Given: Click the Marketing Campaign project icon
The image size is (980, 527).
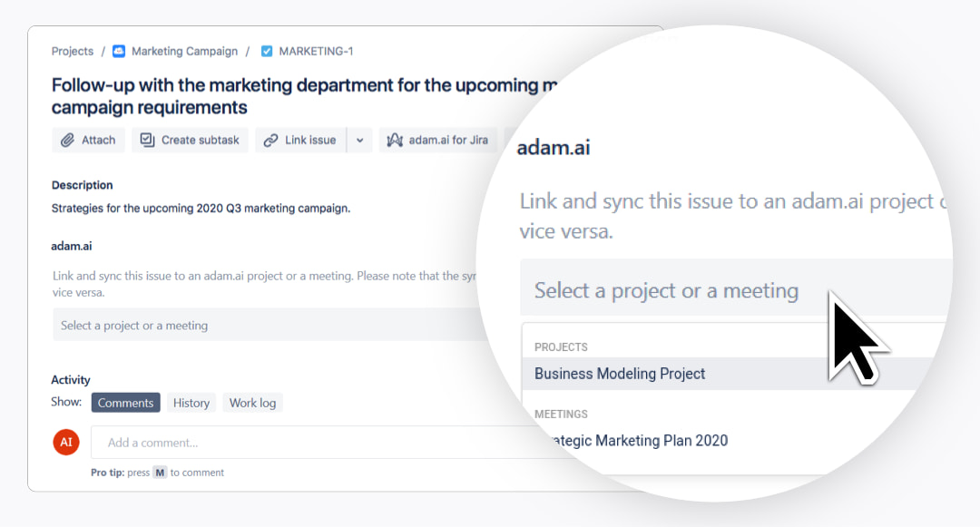Looking at the screenshot, I should (119, 51).
